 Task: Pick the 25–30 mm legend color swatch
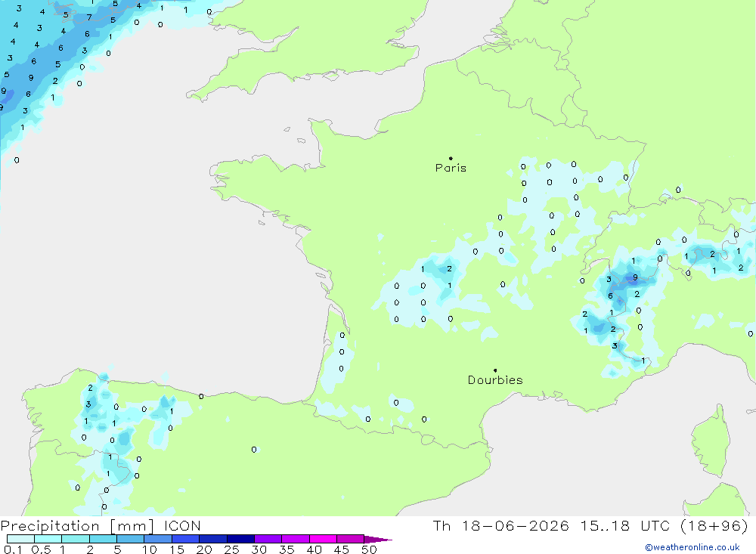tap(240, 539)
